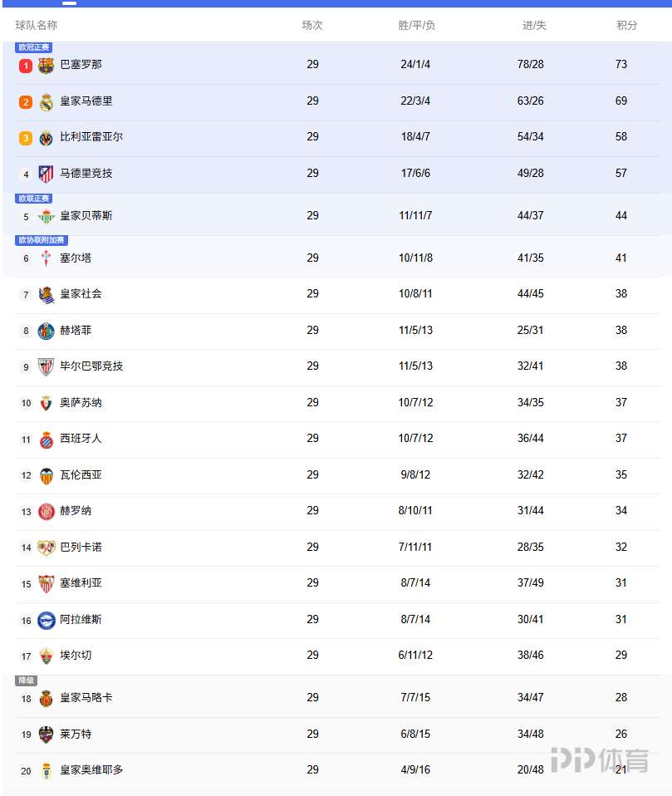Click the Villarreal yellow crest icon
The image size is (672, 796).
[x=47, y=137]
